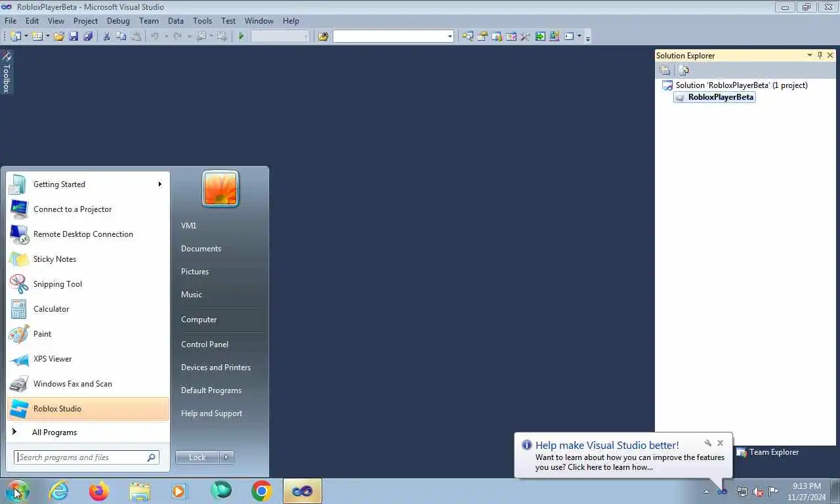Click the Visual Studio tray icon
The height and width of the screenshot is (504, 840).
coord(723,492)
